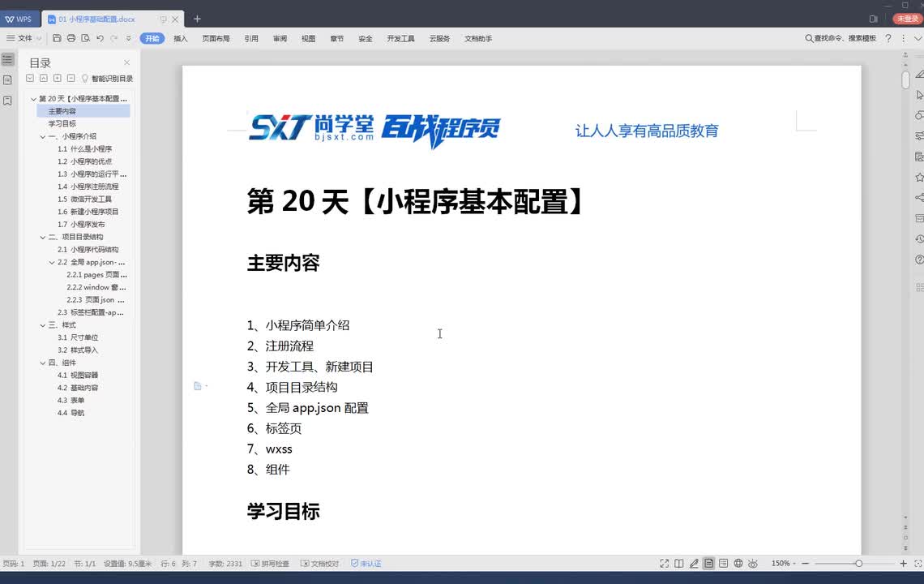This screenshot has width=924, height=584.
Task: Enter full screen view from status bar
Action: click(x=664, y=564)
